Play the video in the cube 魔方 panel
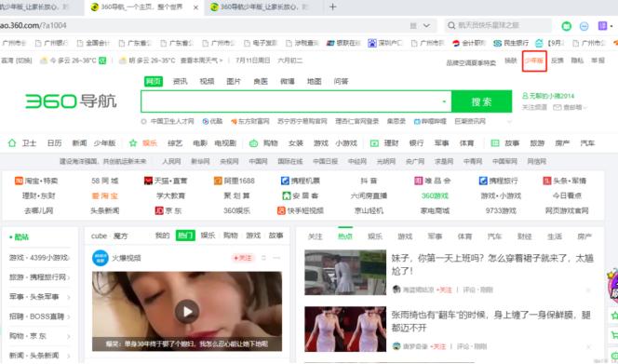Screen dimensions: 618x364 pos(187,312)
